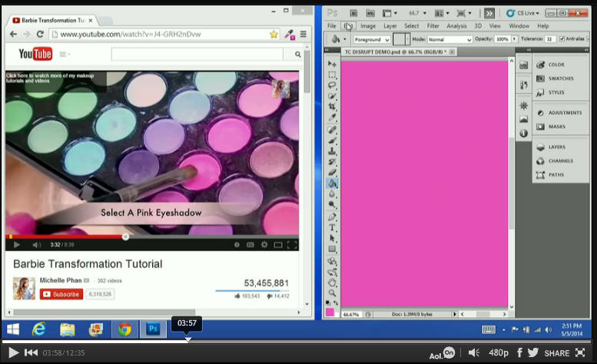Open the Filter menu
Image resolution: width=597 pixels, height=364 pixels.
coord(433,26)
